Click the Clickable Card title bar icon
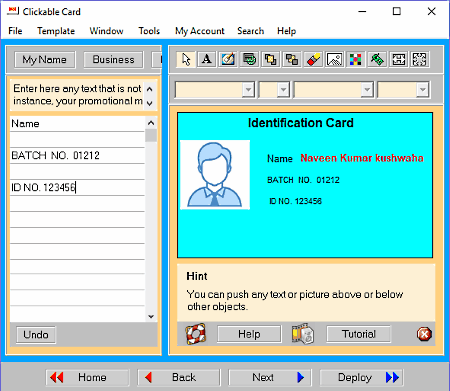 point(13,11)
